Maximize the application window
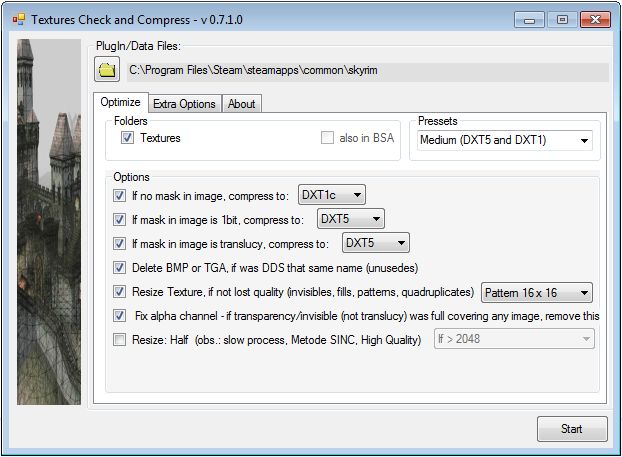 [562, 18]
